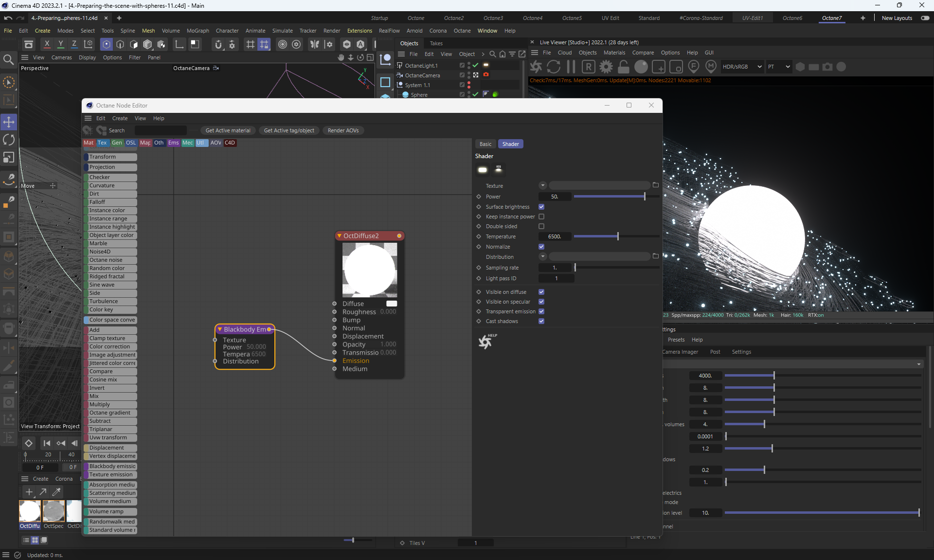934x560 pixels.
Task: Toggle the Cast shadows checkbox
Action: click(x=541, y=321)
